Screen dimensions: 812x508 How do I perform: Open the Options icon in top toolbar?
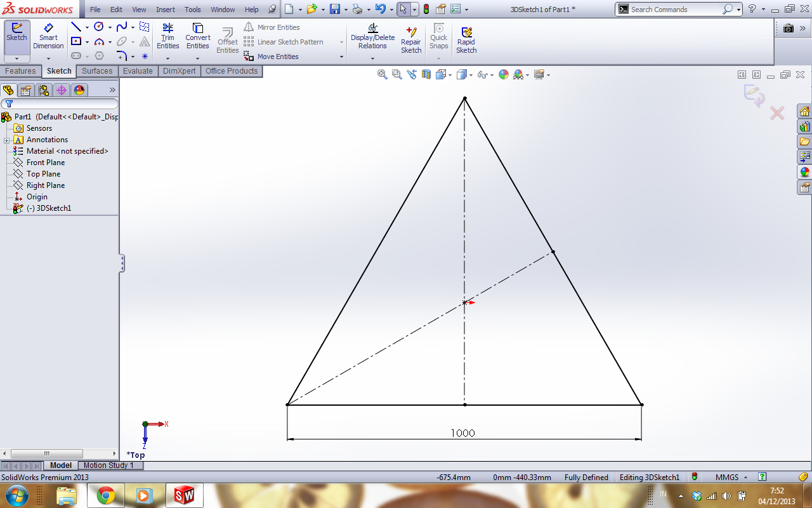(x=455, y=9)
